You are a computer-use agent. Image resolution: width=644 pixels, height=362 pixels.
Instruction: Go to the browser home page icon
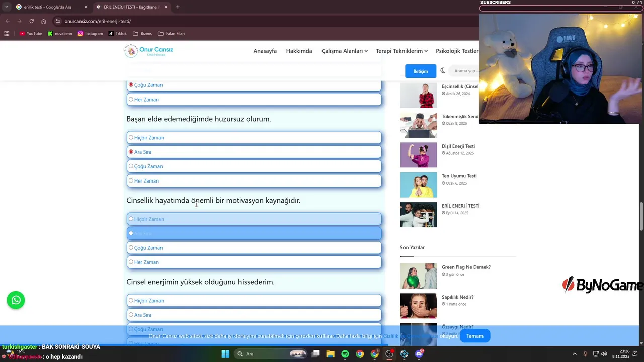tap(44, 21)
